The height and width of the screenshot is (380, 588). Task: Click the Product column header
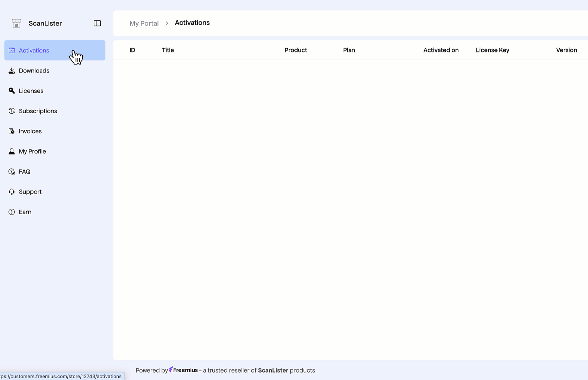[x=296, y=50]
